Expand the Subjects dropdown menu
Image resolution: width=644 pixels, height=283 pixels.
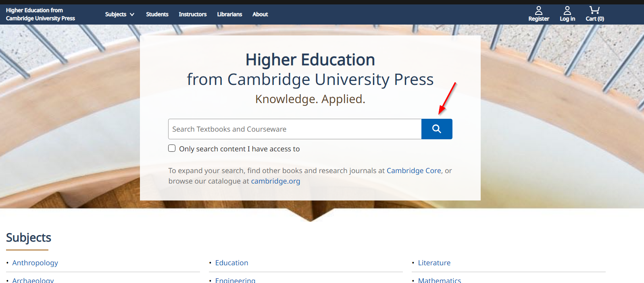[x=120, y=14]
